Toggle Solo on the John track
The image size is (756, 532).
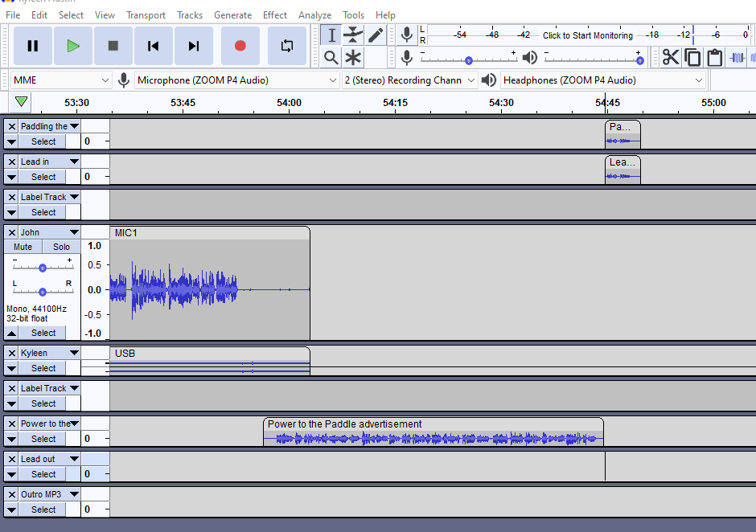point(61,247)
